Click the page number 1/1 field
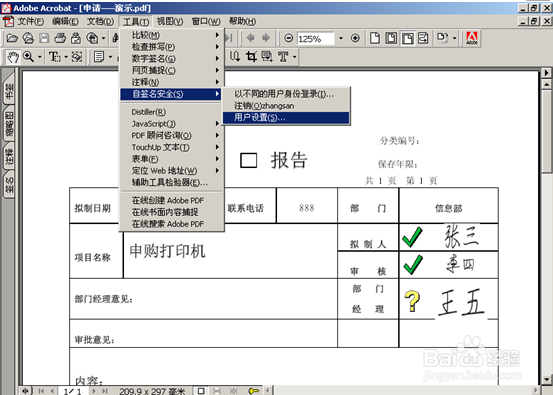The width and height of the screenshot is (553, 395). coord(73,391)
